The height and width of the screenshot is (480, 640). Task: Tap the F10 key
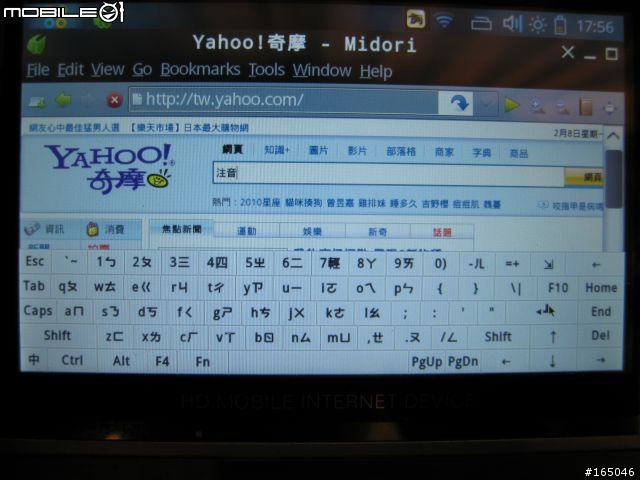point(558,288)
